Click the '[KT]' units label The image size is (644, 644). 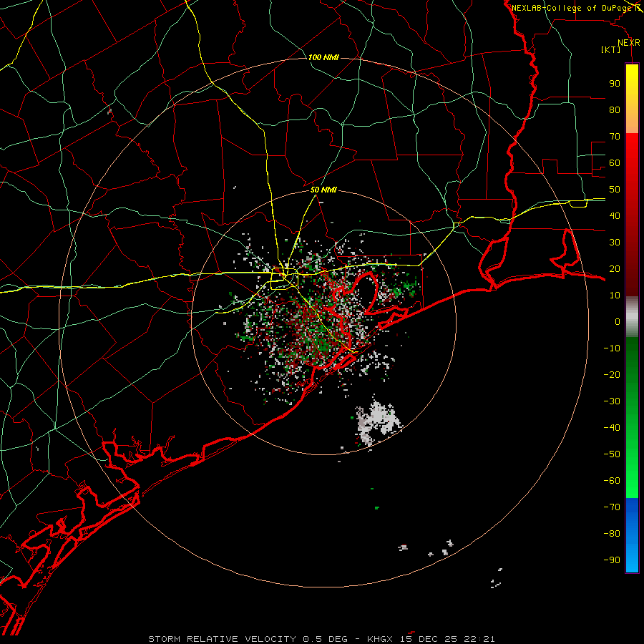[611, 49]
